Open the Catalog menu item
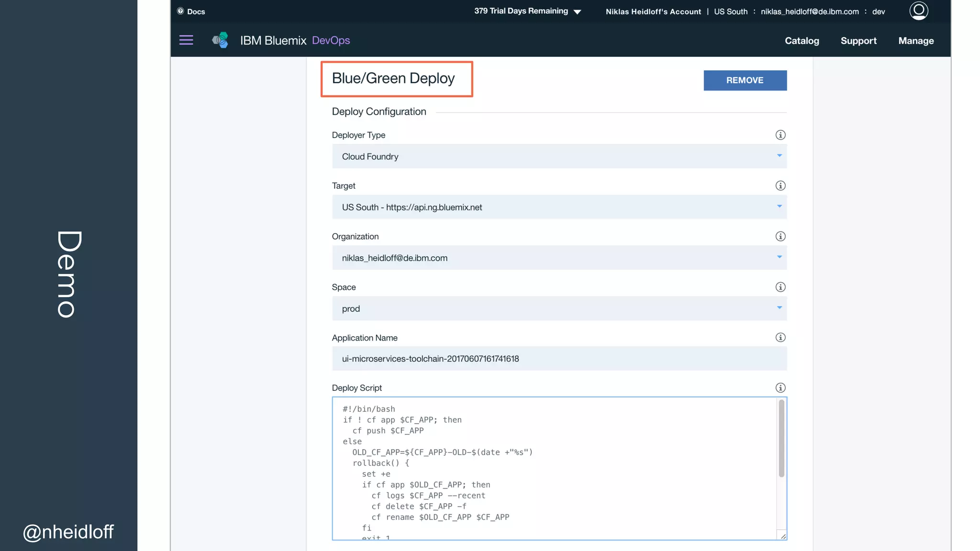This screenshot has height=551, width=980. coord(802,41)
